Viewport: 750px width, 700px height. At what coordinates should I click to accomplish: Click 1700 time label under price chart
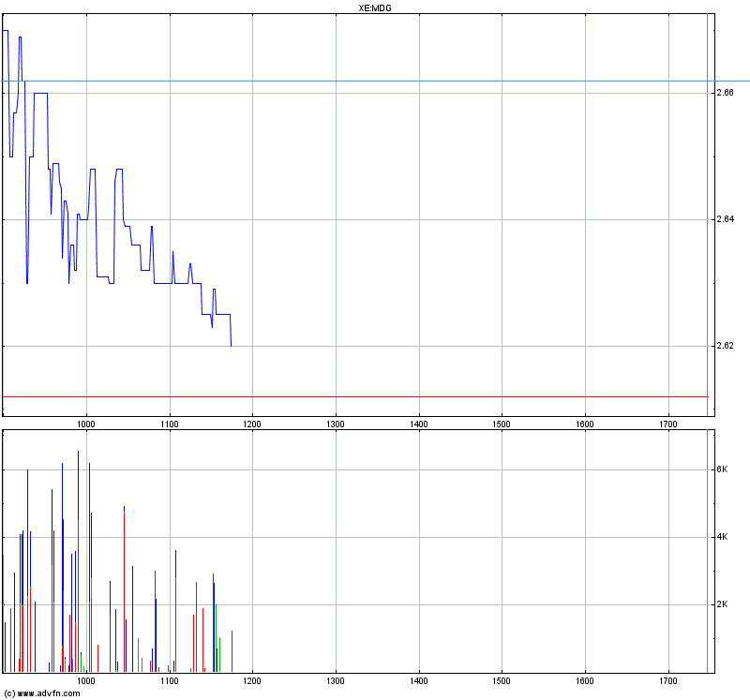[x=667, y=424]
